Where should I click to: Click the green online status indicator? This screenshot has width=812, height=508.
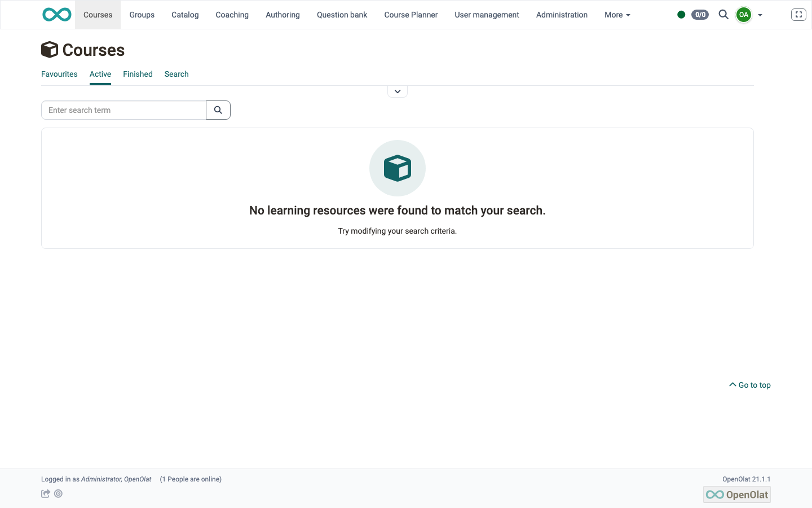[681, 15]
